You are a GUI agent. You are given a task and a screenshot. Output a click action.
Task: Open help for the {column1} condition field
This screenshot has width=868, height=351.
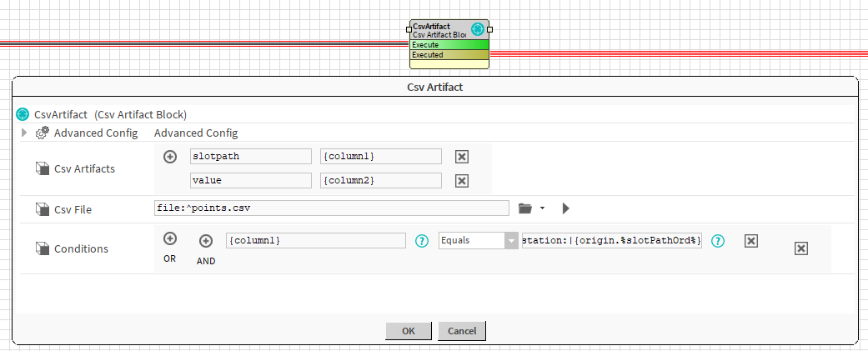(422, 241)
